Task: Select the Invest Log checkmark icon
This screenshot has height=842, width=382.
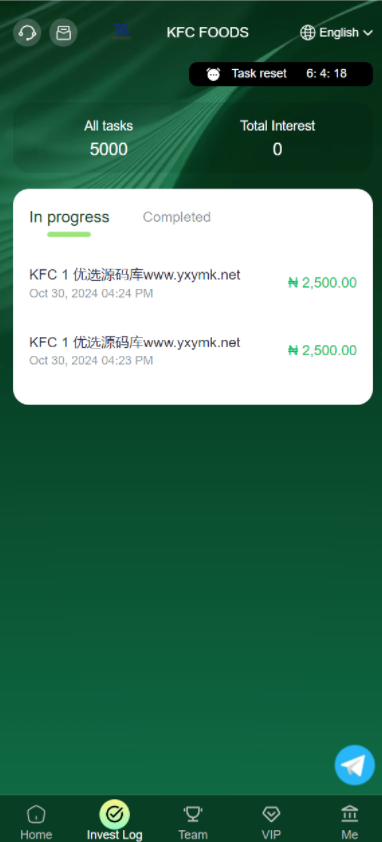Action: point(114,814)
